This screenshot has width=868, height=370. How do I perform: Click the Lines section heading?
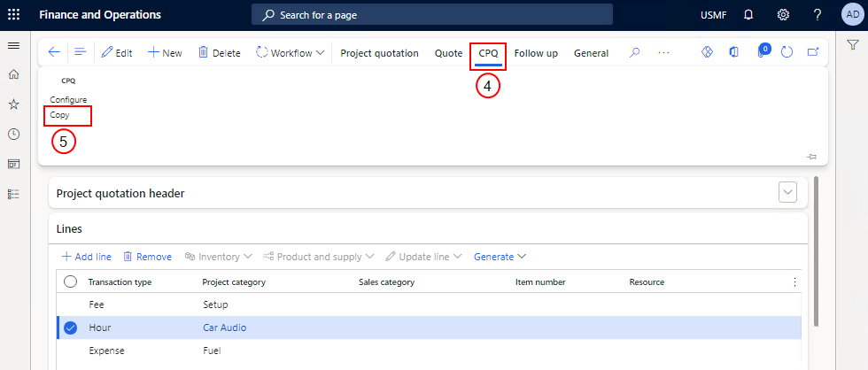coord(69,228)
